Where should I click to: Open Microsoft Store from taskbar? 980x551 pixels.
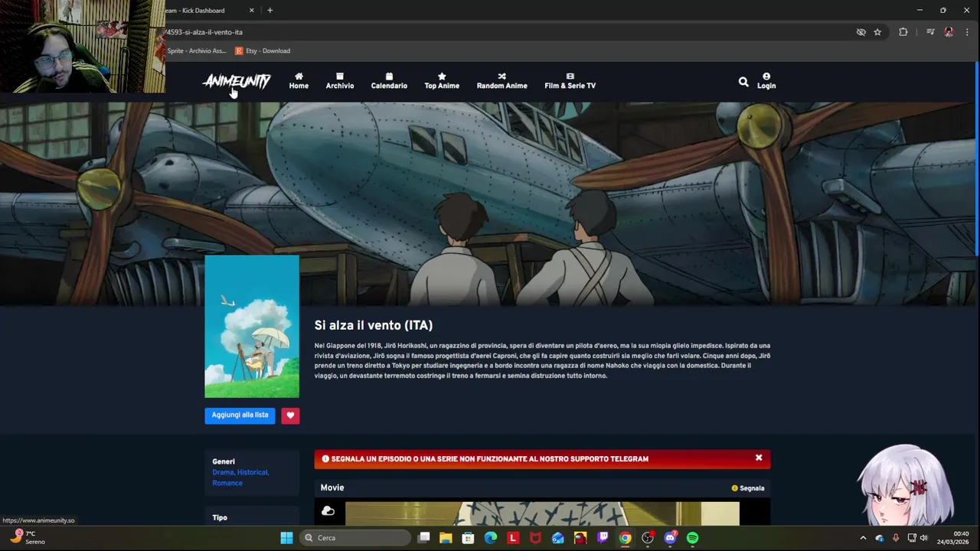coord(468,538)
